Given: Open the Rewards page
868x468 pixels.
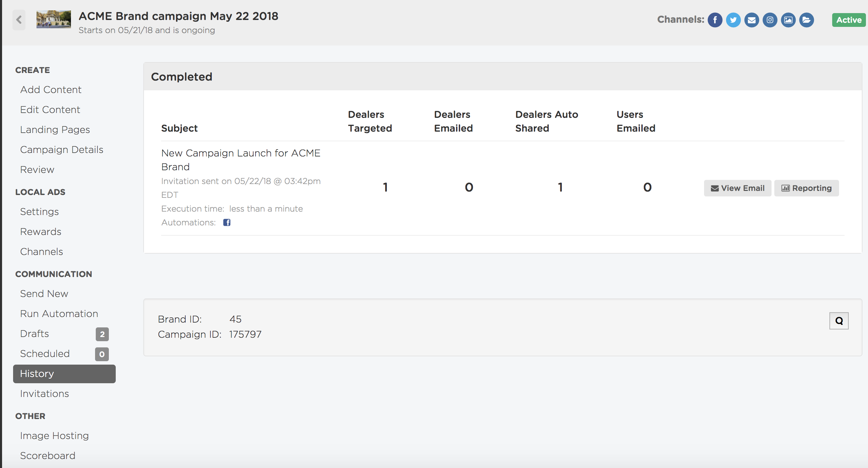Looking at the screenshot, I should (x=41, y=232).
